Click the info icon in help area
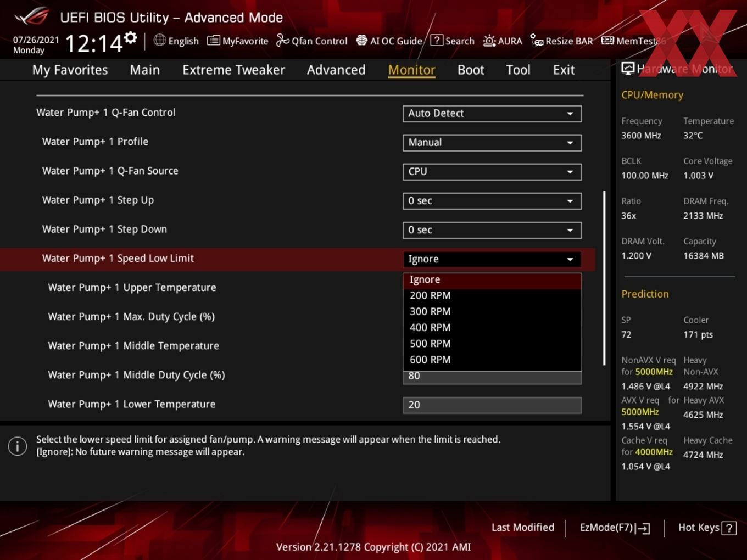 click(x=18, y=446)
